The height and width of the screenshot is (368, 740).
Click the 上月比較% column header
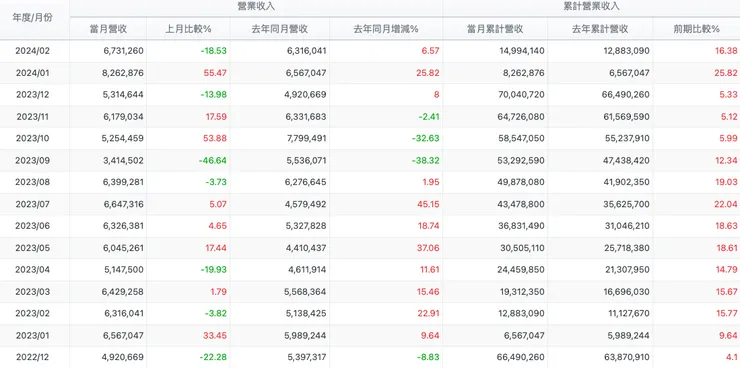188,29
